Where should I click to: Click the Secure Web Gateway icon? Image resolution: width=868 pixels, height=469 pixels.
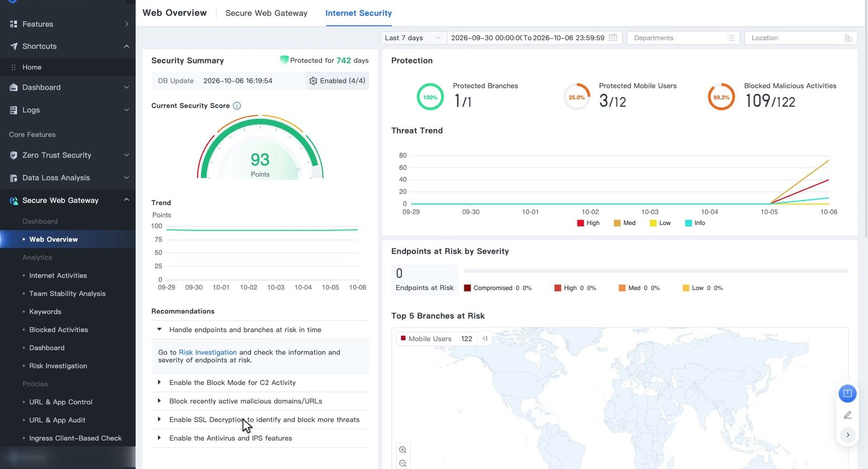(14, 201)
